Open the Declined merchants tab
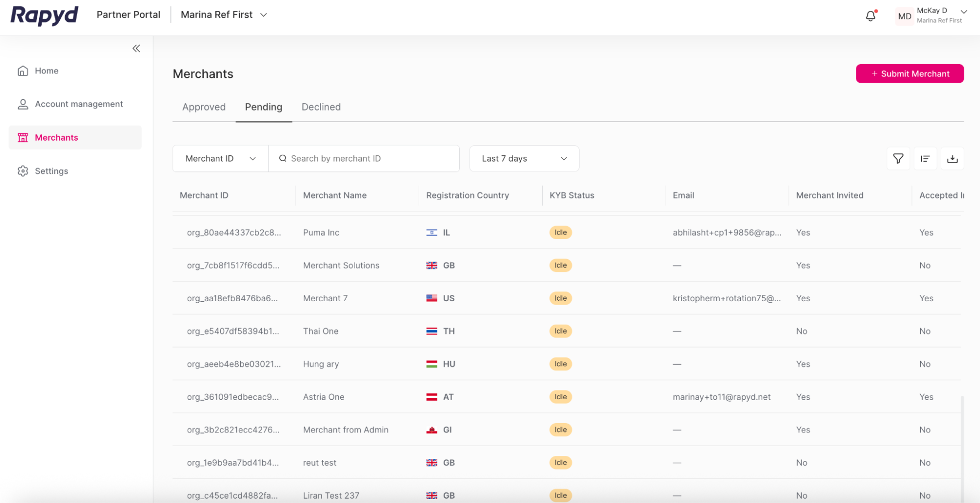 pyautogui.click(x=321, y=107)
